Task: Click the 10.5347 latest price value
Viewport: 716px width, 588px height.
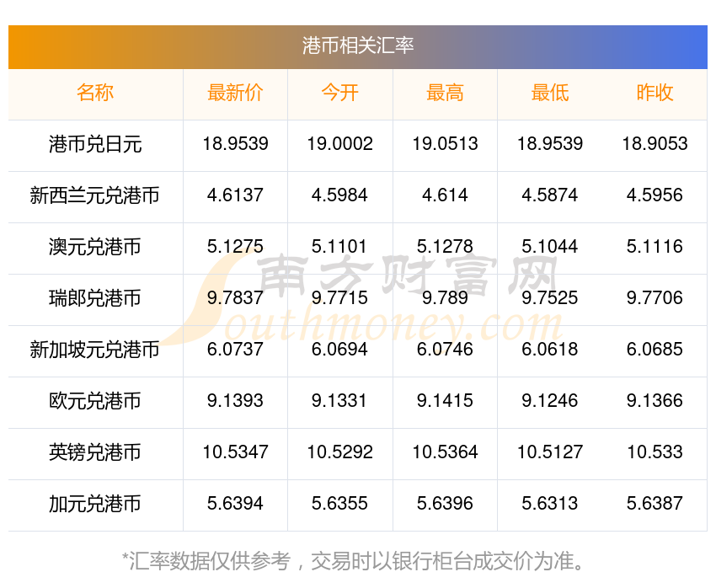Action: click(x=235, y=452)
